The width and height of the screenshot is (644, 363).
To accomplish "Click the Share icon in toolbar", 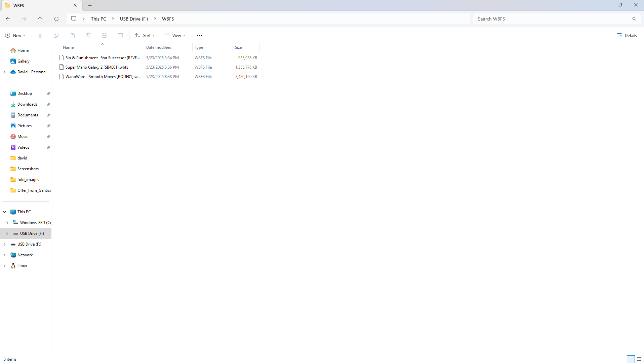I will coord(105,35).
